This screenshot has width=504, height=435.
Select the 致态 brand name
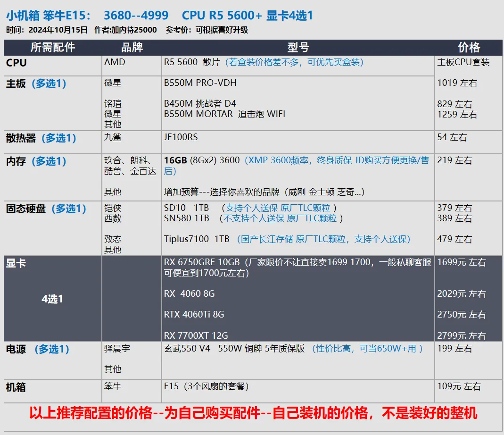pos(113,239)
